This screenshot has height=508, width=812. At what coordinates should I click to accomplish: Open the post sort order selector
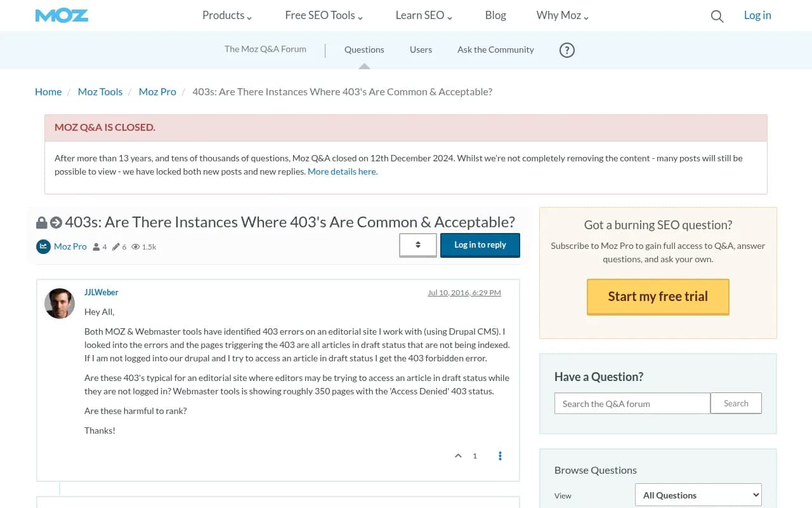[417, 244]
